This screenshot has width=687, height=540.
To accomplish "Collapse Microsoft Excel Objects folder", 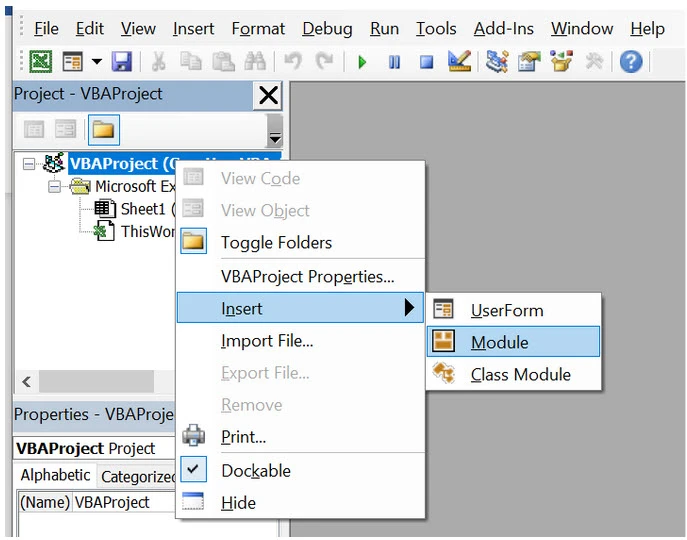I will pyautogui.click(x=54, y=187).
